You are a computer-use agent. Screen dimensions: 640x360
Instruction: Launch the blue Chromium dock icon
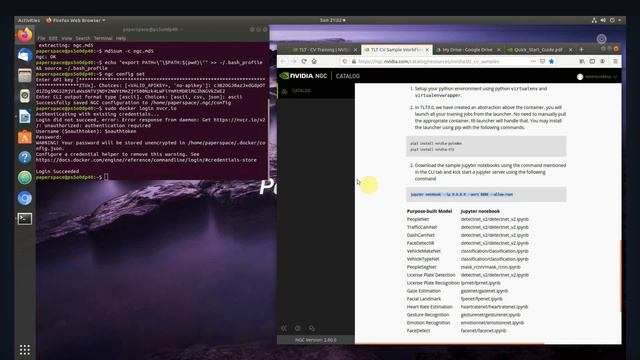tap(24, 198)
